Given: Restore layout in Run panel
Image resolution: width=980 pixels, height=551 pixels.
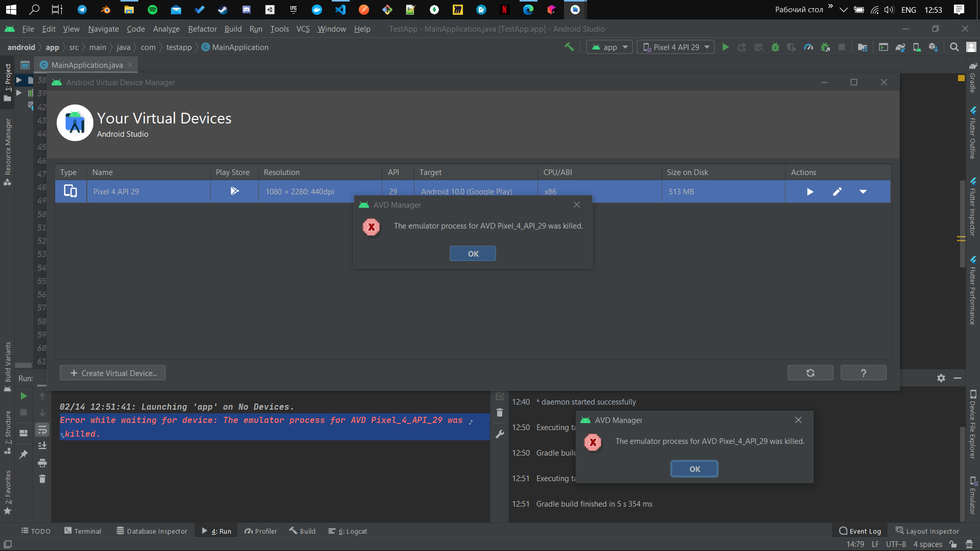Looking at the screenshot, I should click(x=23, y=433).
